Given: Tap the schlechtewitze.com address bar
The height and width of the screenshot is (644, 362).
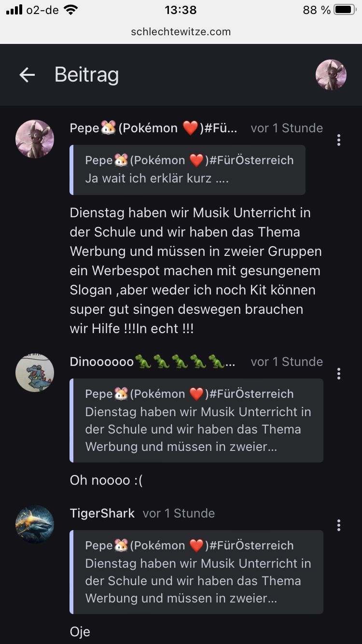Looking at the screenshot, I should [181, 32].
